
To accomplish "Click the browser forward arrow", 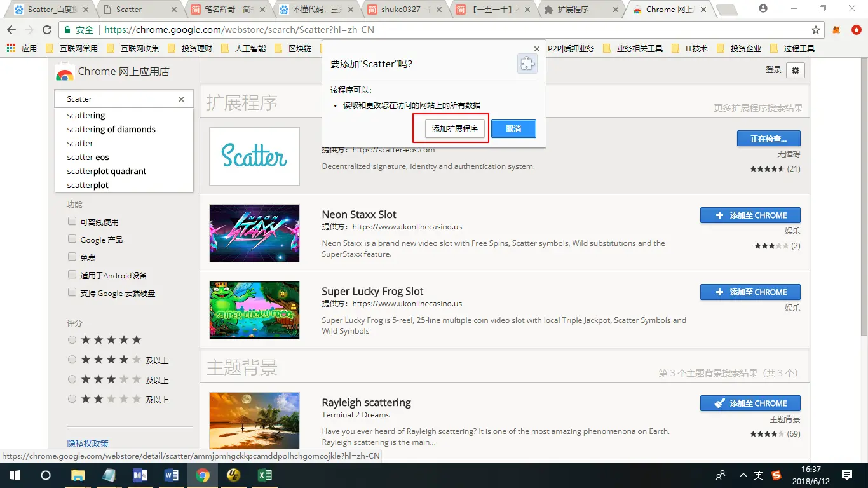I will pyautogui.click(x=29, y=30).
